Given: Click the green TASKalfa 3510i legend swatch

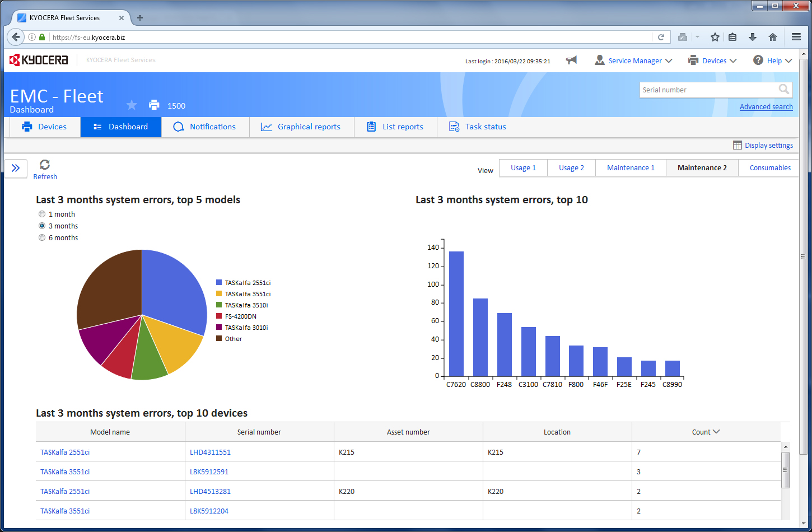Looking at the screenshot, I should 219,305.
